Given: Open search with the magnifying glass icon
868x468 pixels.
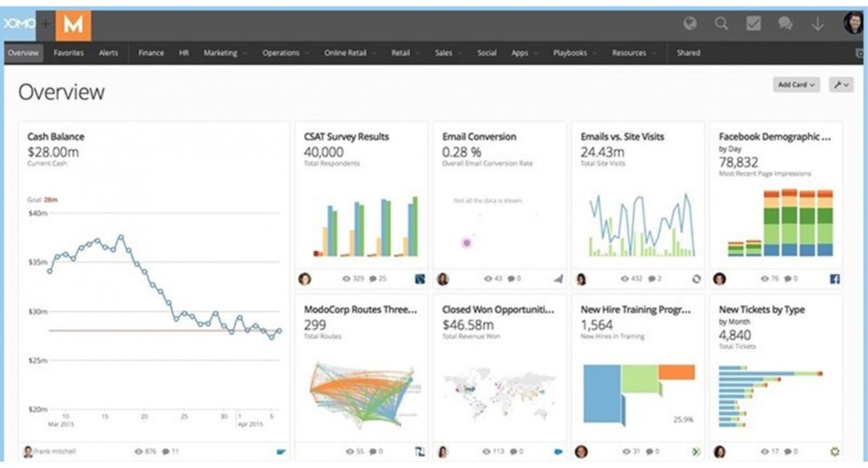Looking at the screenshot, I should (721, 24).
